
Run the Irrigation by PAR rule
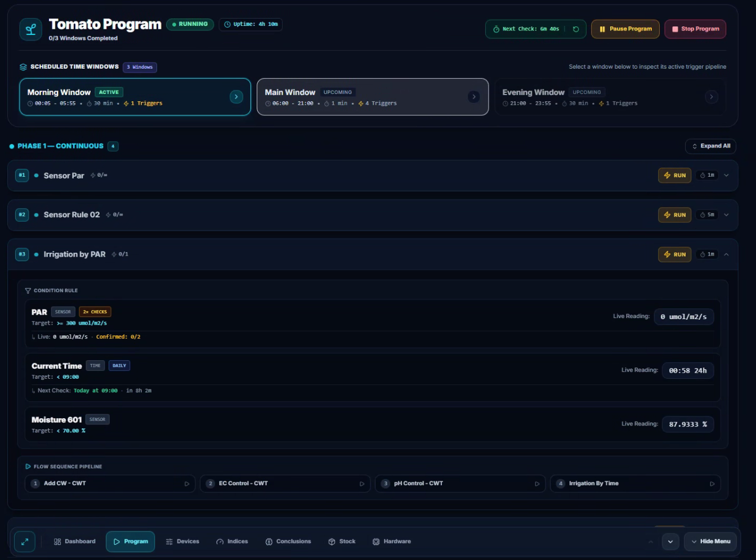tap(674, 254)
